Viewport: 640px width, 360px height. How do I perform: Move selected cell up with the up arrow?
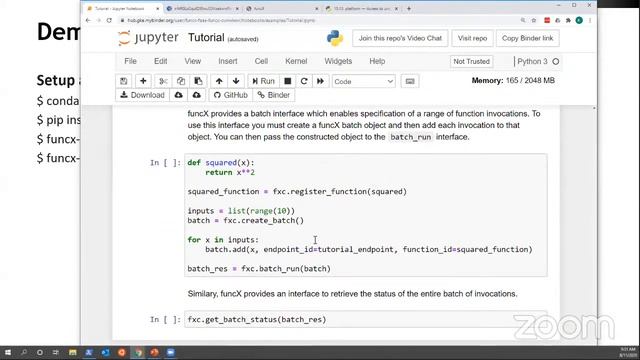pyautogui.click(x=219, y=81)
